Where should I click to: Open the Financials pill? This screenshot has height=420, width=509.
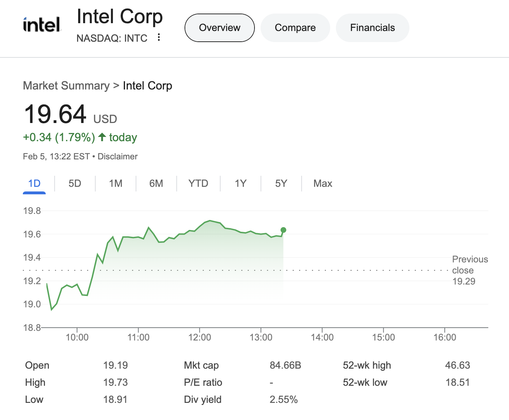click(x=372, y=28)
